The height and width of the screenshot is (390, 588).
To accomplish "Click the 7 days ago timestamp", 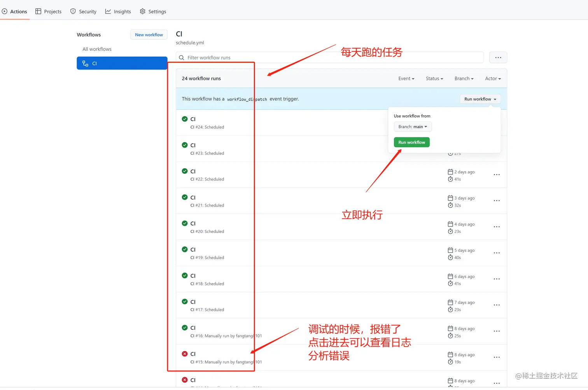I will (x=464, y=303).
